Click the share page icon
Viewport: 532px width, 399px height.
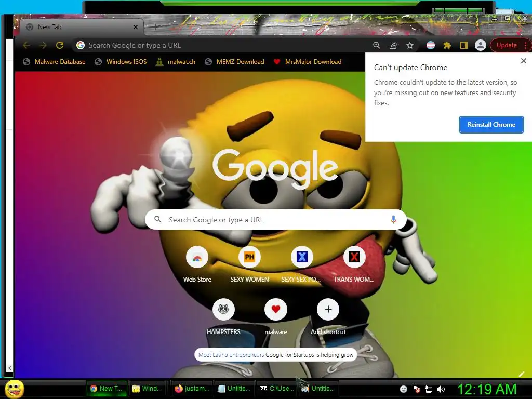393,45
